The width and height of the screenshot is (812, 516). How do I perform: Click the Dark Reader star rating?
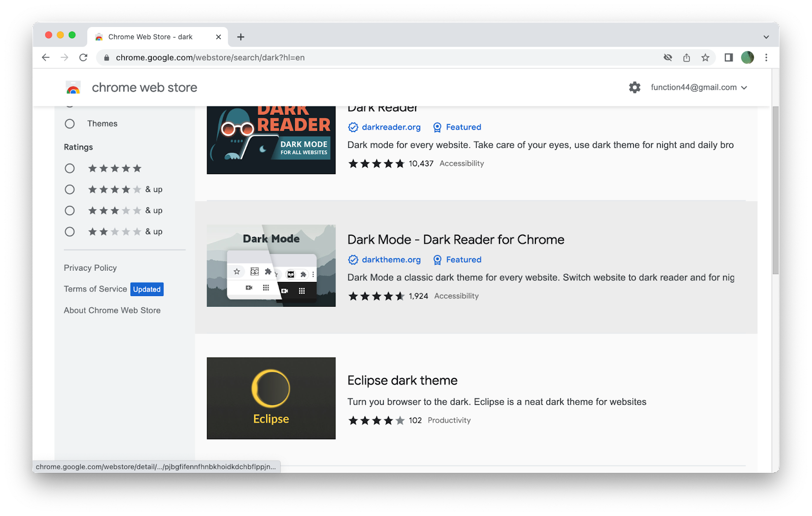[376, 164]
